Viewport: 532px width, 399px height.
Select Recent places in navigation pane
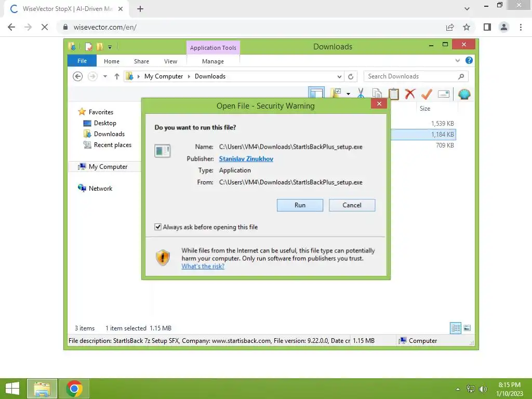click(112, 145)
